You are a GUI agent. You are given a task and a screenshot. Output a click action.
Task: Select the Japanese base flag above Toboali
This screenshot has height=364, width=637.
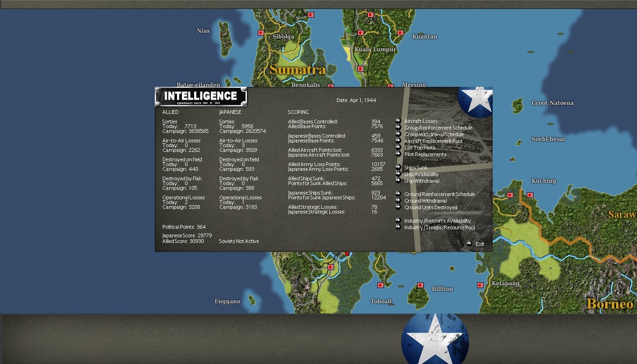point(381,285)
